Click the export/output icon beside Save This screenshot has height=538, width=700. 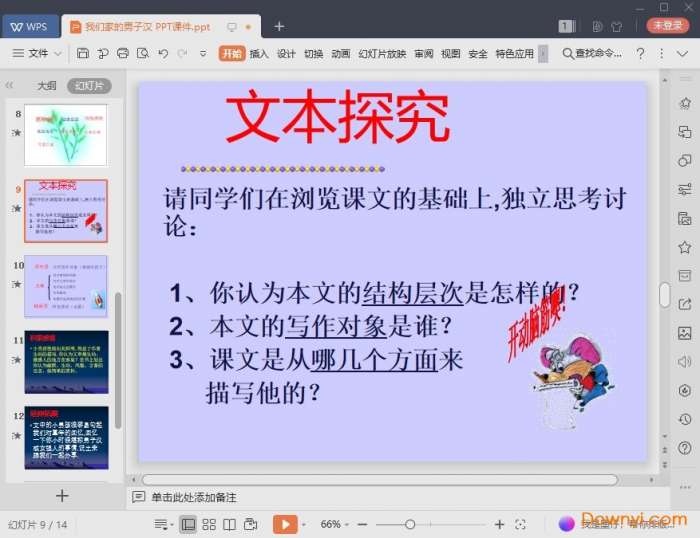point(103,54)
